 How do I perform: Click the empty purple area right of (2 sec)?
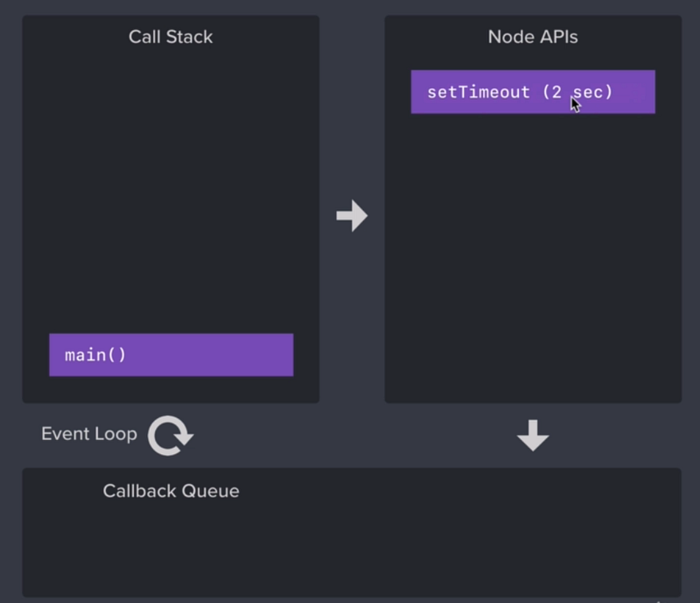(x=633, y=92)
